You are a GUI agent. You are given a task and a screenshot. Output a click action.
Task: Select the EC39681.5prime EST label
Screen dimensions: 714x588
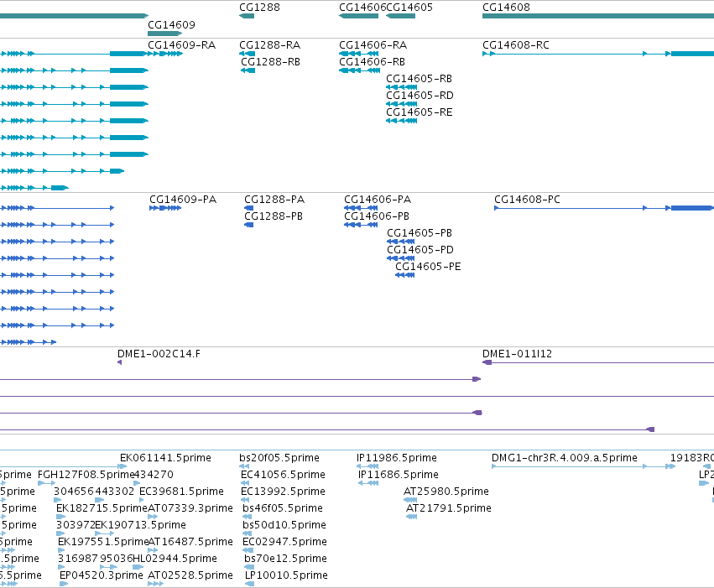click(x=182, y=492)
